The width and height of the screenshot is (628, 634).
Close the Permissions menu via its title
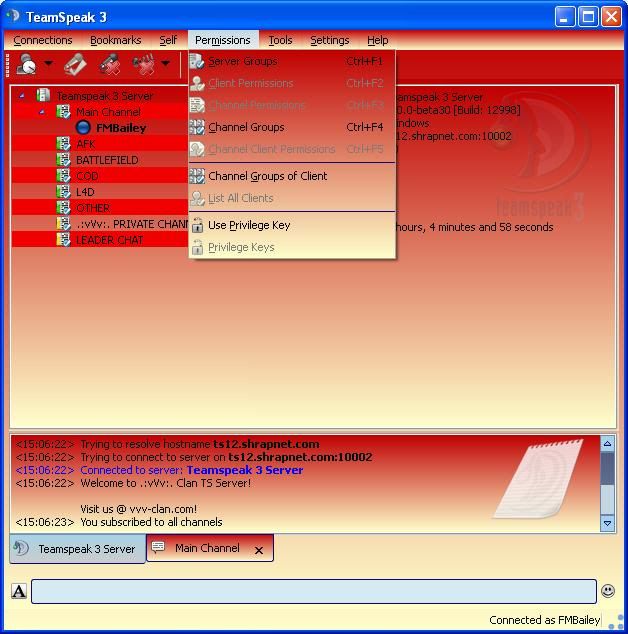(x=223, y=40)
